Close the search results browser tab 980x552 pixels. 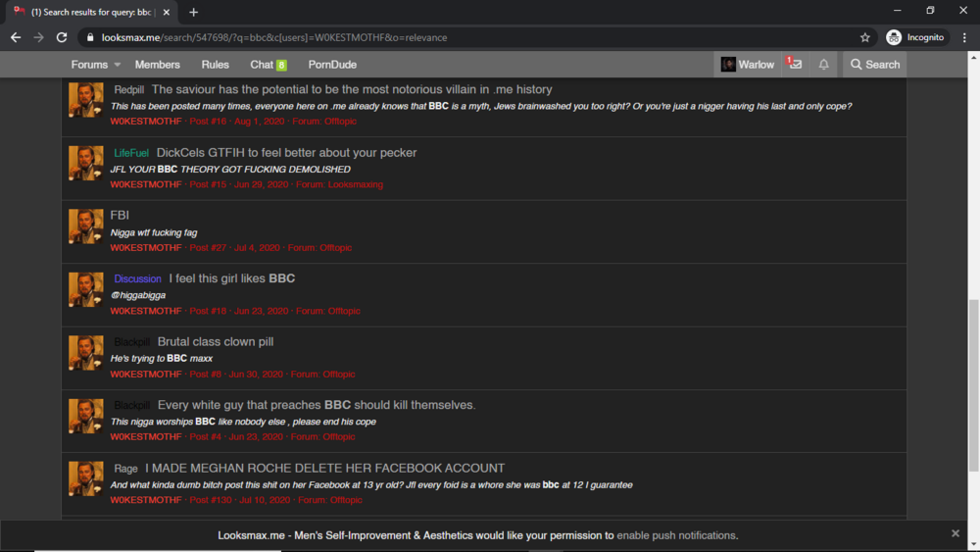click(167, 12)
